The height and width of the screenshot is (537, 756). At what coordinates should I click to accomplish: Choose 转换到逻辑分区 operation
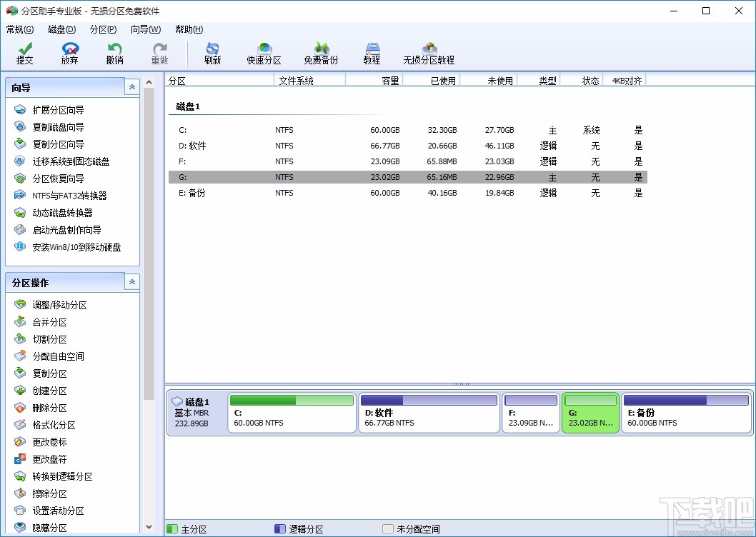pos(63,476)
